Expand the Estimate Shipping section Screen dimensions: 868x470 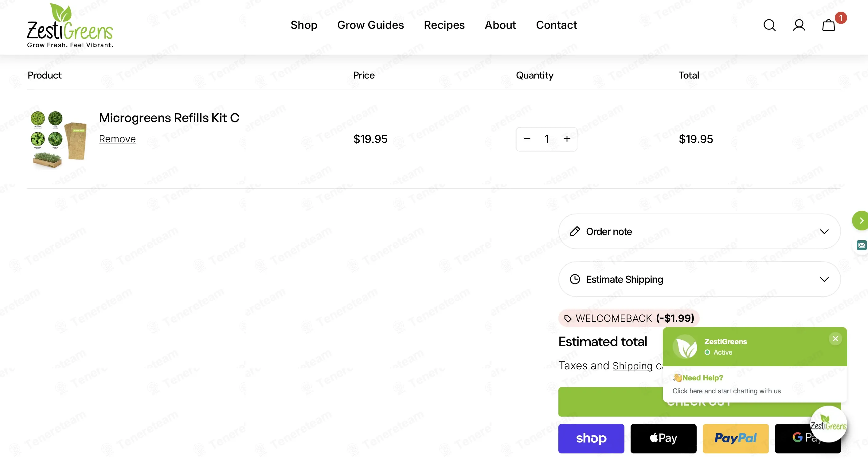pos(699,279)
